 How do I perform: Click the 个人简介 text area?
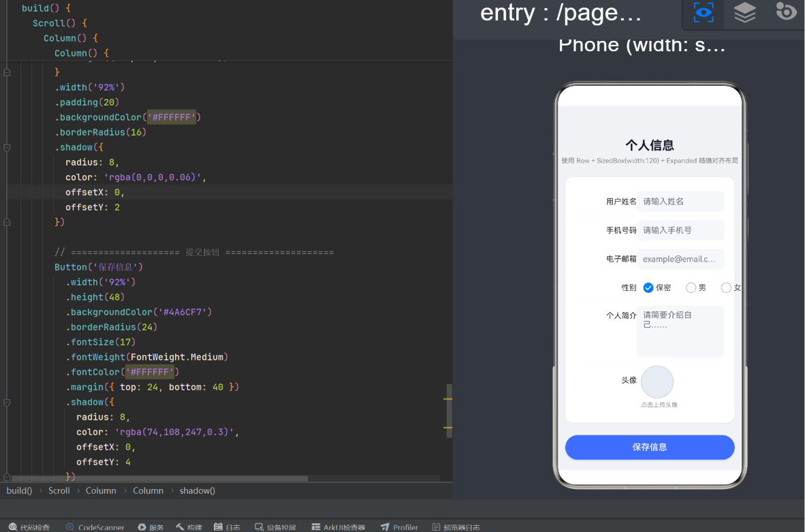[x=680, y=331]
